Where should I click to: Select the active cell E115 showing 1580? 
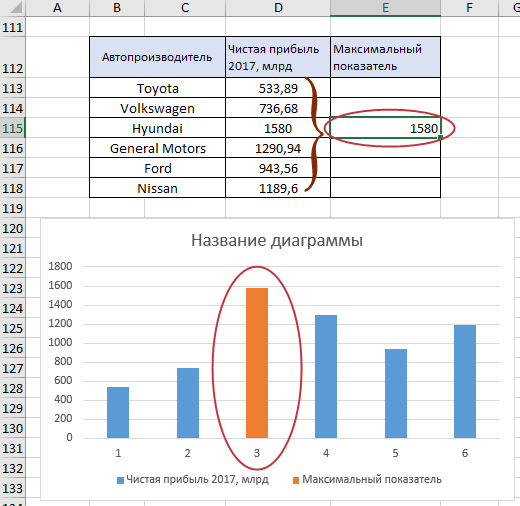[x=385, y=128]
